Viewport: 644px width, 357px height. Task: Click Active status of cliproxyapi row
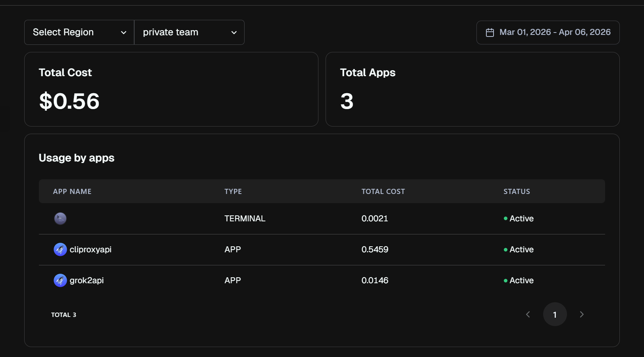pyautogui.click(x=521, y=250)
